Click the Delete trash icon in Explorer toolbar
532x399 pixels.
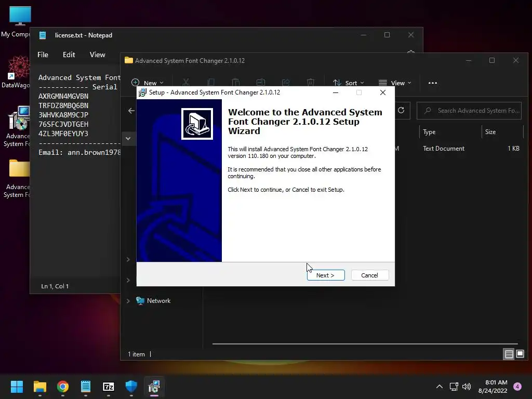(x=311, y=83)
